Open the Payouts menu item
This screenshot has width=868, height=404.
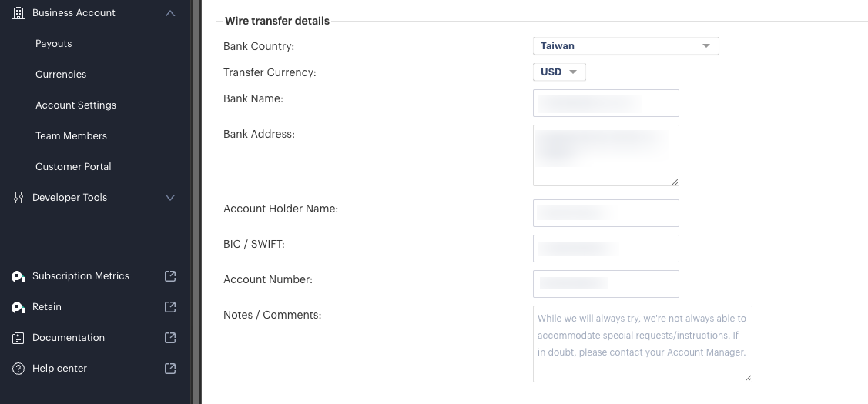(54, 44)
